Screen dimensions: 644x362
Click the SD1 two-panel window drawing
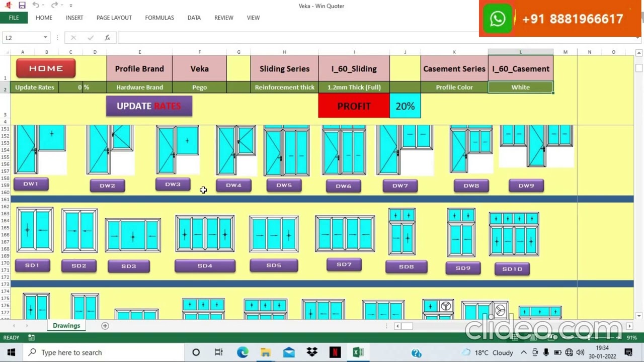[35, 230]
